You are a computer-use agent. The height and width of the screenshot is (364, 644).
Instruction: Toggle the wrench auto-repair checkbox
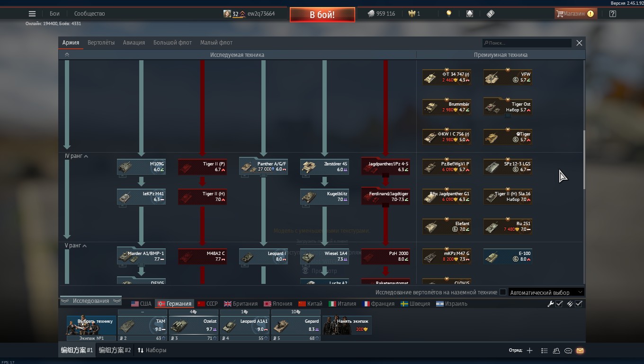(x=559, y=304)
